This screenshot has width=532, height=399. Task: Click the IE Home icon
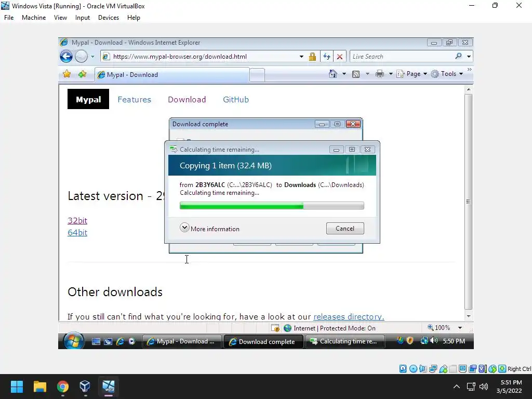click(333, 74)
